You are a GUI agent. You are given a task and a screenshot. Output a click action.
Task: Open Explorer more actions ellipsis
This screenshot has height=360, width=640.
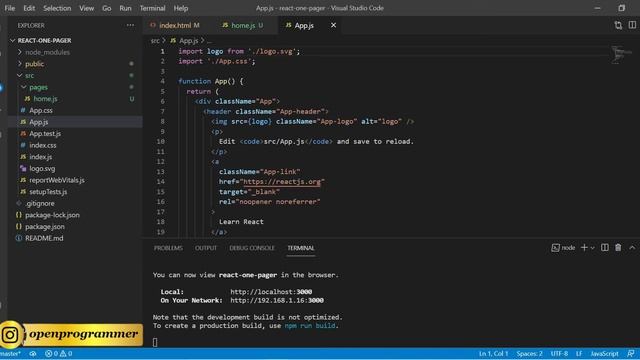[130, 25]
